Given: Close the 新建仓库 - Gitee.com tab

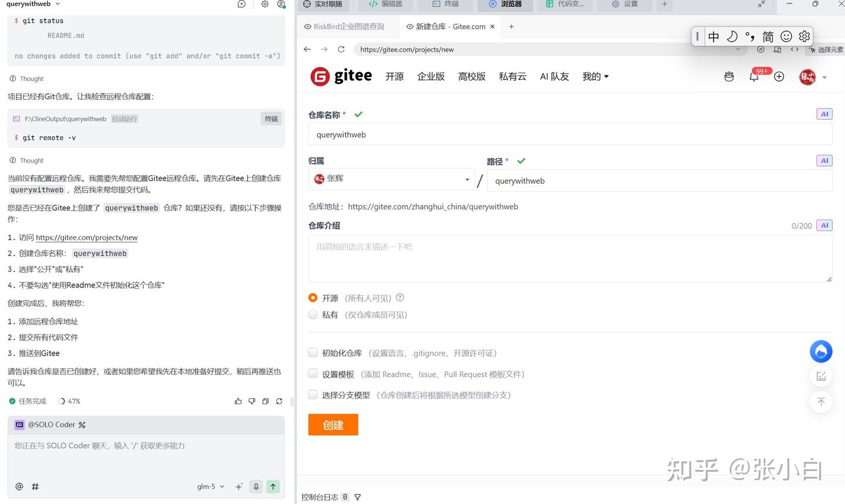Looking at the screenshot, I should tap(492, 26).
